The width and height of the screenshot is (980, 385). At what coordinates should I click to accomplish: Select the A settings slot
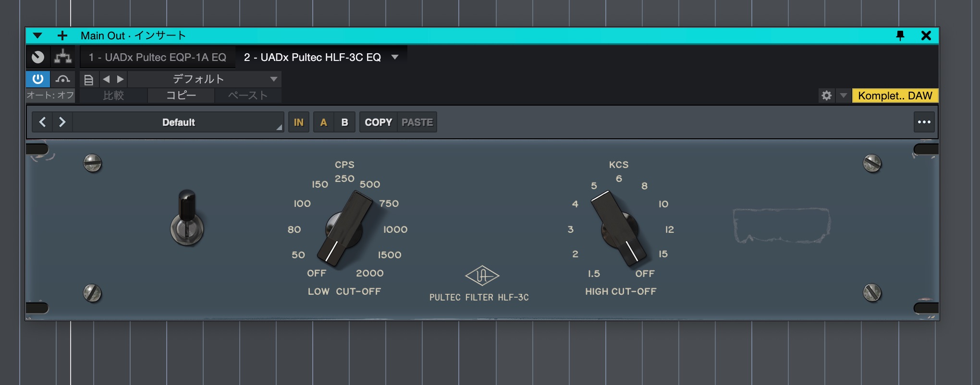pyautogui.click(x=323, y=122)
